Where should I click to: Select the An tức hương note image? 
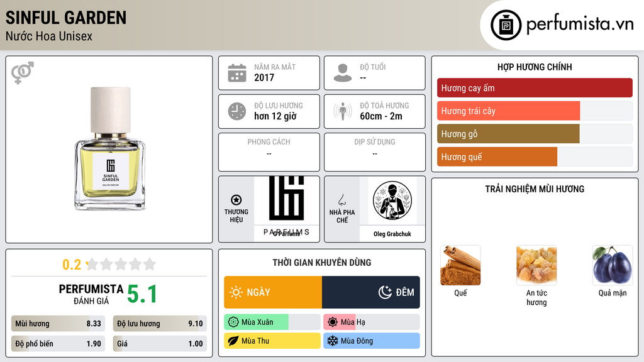(536, 265)
